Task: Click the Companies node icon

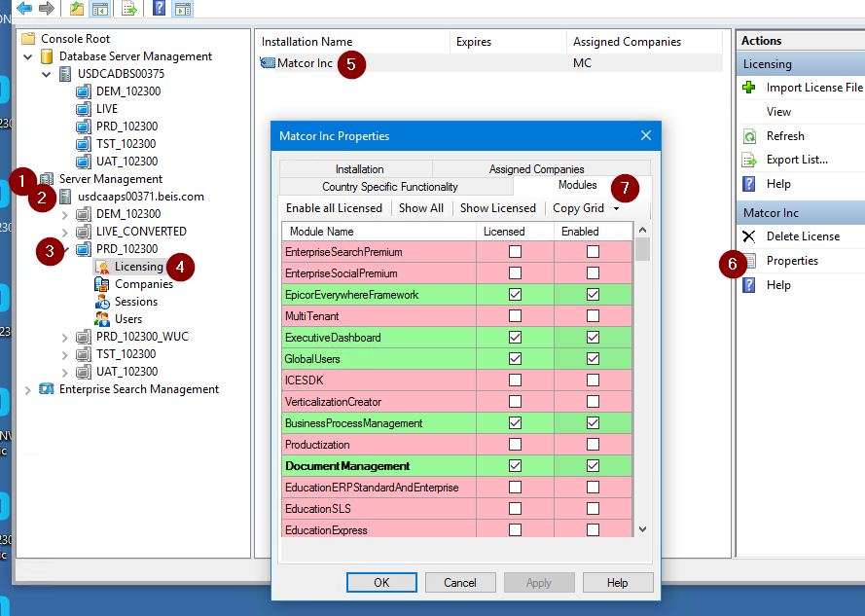Action: pos(101,284)
